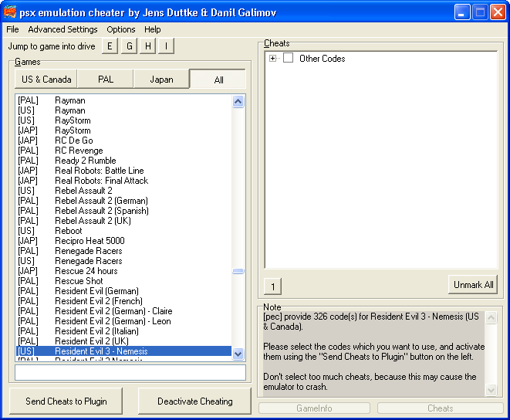510x420 pixels.
Task: Select Resident Evil 2 (Italian)
Action: coord(124,331)
